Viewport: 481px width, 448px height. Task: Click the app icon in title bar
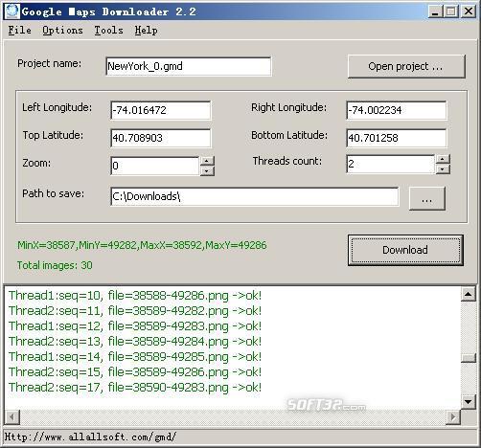pyautogui.click(x=11, y=11)
